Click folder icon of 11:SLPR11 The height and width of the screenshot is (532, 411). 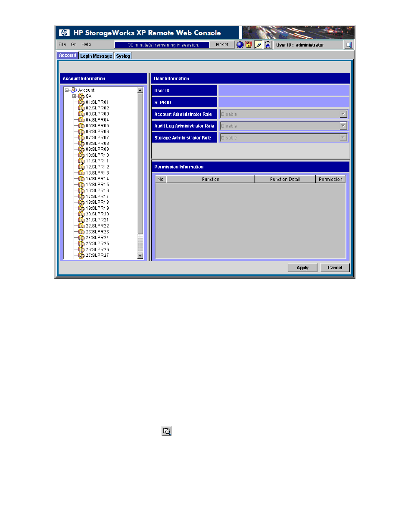point(81,161)
